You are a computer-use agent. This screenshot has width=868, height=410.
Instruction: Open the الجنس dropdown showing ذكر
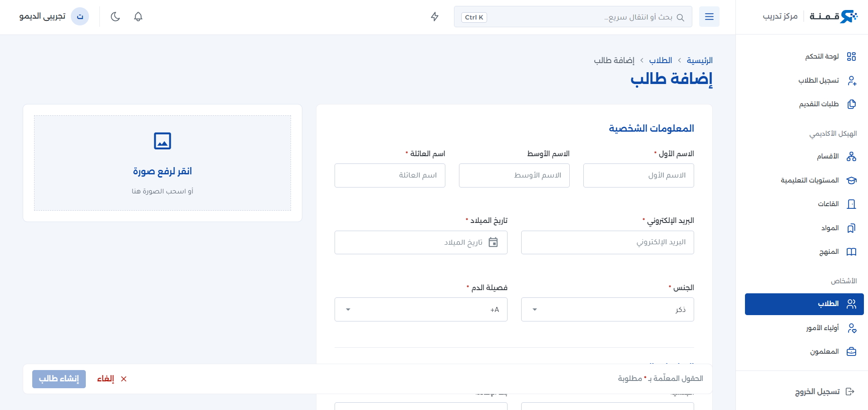607,309
